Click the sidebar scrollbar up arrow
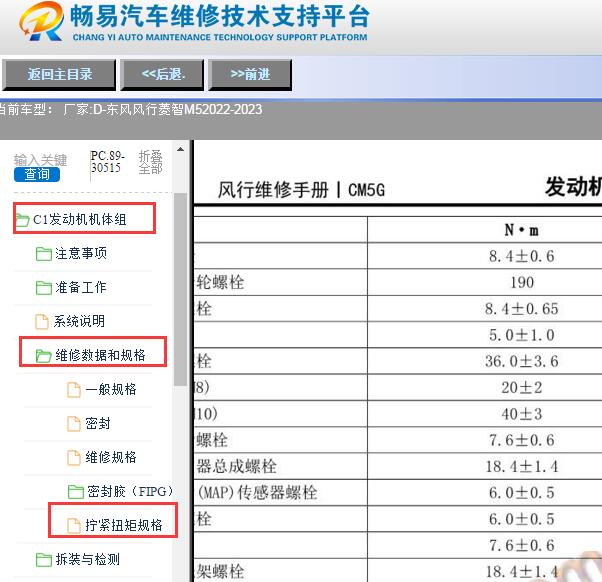Viewport: 602px width, 582px height. [180, 149]
